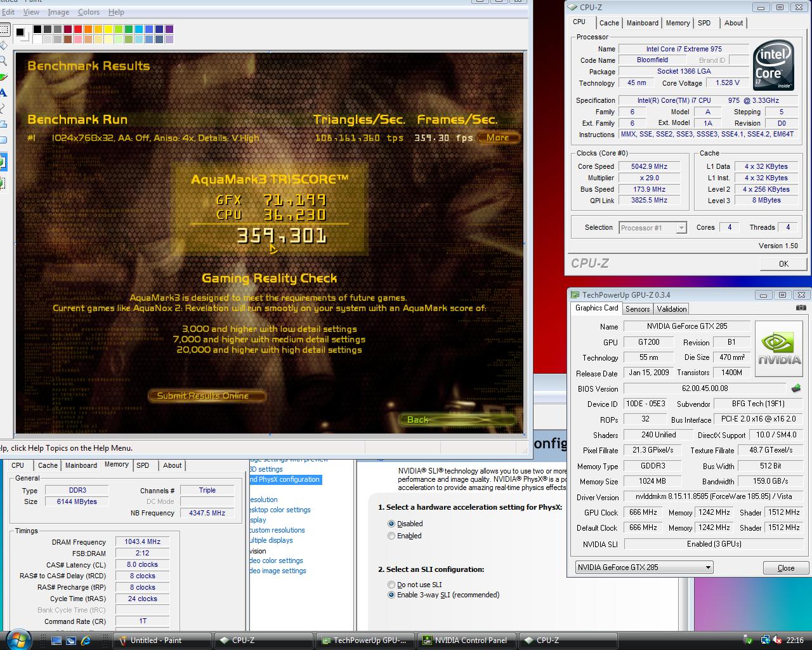Select the rectangular Select tool in Paint
The image size is (812, 650).
pyautogui.click(x=4, y=29)
